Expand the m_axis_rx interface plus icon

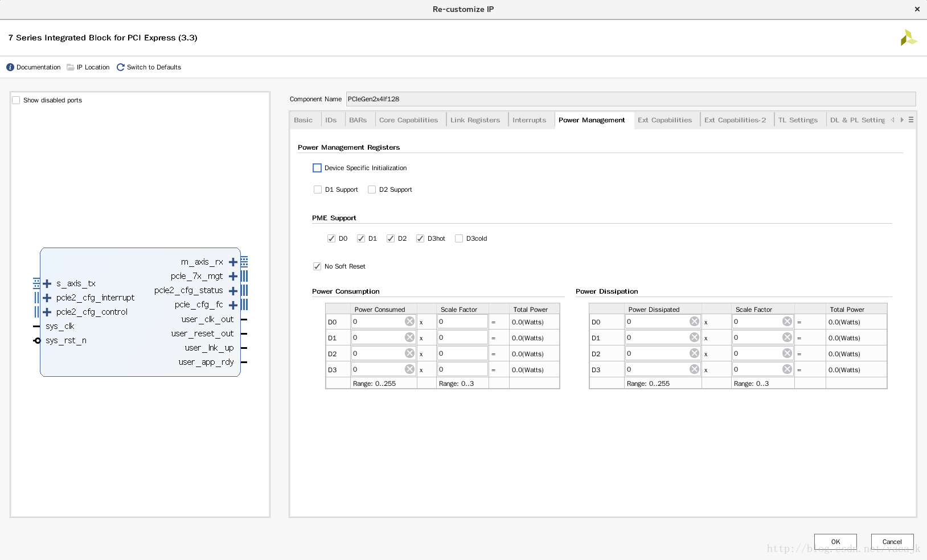click(x=233, y=262)
